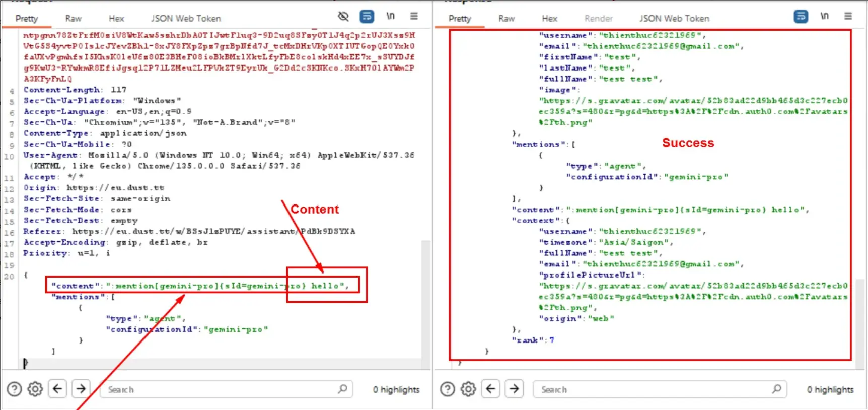Switch request view to Raw tab
Viewport: 868px width, 410px height.
(73, 19)
